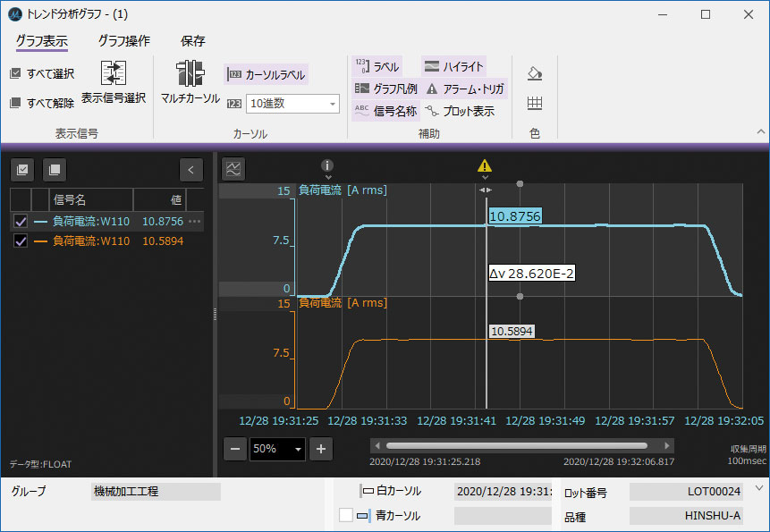
Task: Toggle the ハイライト highlight button
Action: click(453, 66)
